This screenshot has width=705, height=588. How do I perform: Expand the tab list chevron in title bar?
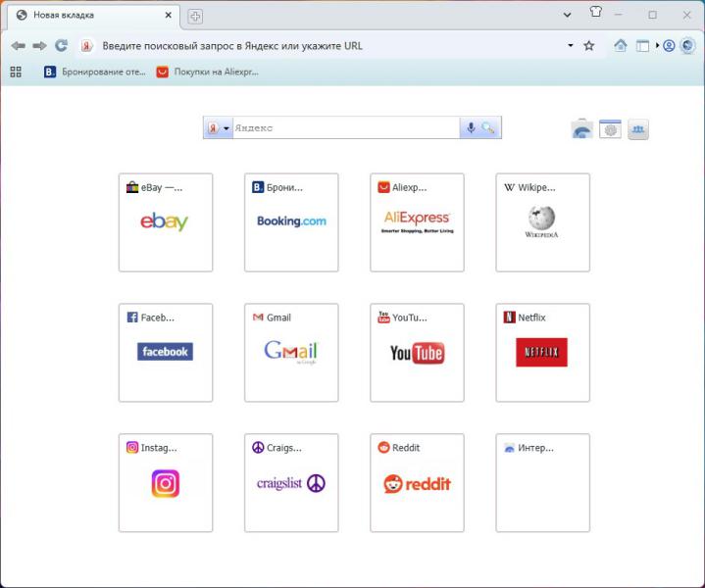568,15
